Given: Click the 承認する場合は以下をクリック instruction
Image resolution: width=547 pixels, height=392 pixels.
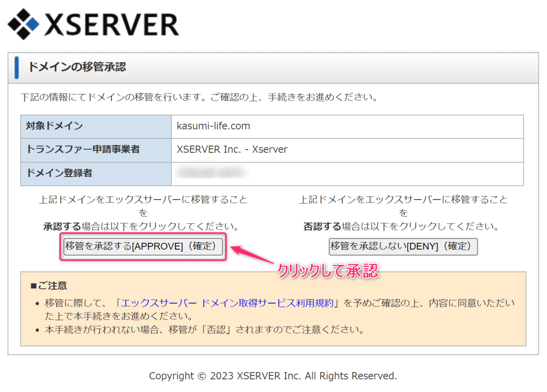Looking at the screenshot, I should point(141,227).
